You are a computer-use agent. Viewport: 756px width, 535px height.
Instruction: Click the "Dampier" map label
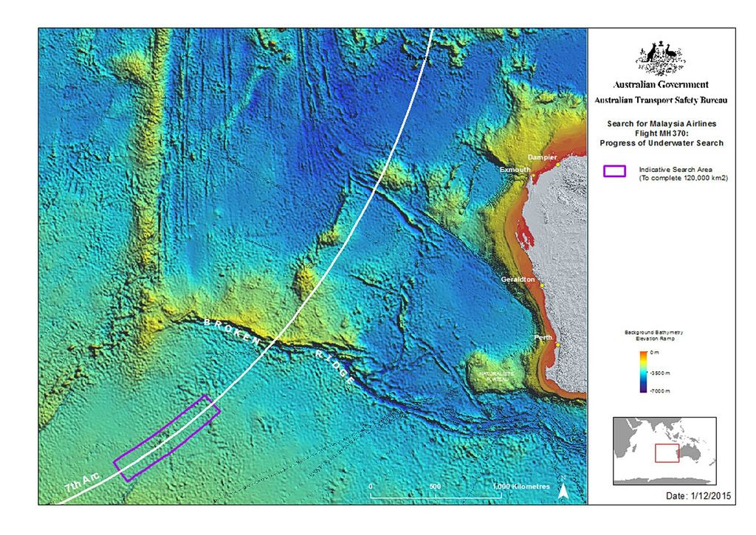pos(543,157)
